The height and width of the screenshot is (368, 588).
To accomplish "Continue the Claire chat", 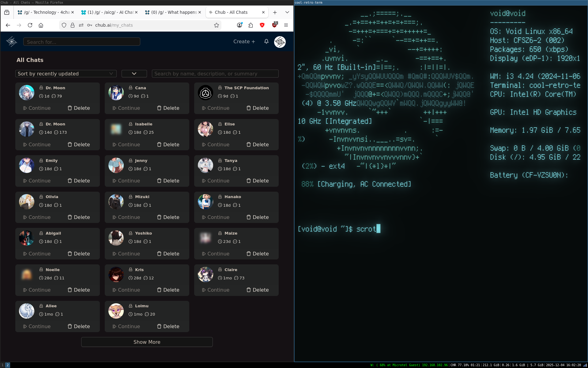I will point(216,290).
